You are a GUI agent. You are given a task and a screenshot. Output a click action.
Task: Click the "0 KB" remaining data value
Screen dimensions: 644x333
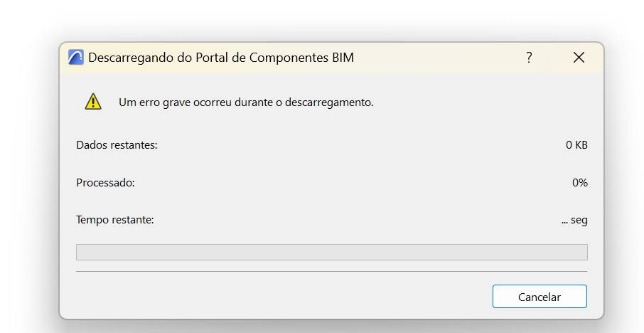point(576,145)
